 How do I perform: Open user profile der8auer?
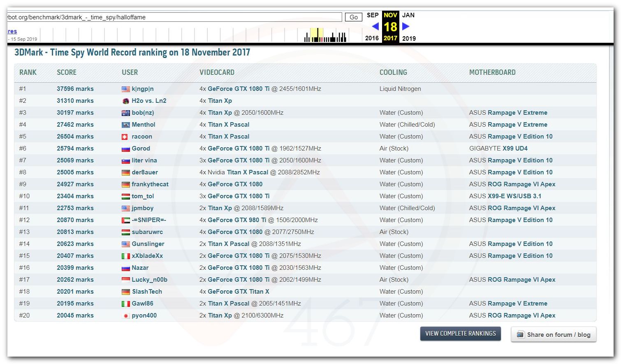click(x=145, y=172)
